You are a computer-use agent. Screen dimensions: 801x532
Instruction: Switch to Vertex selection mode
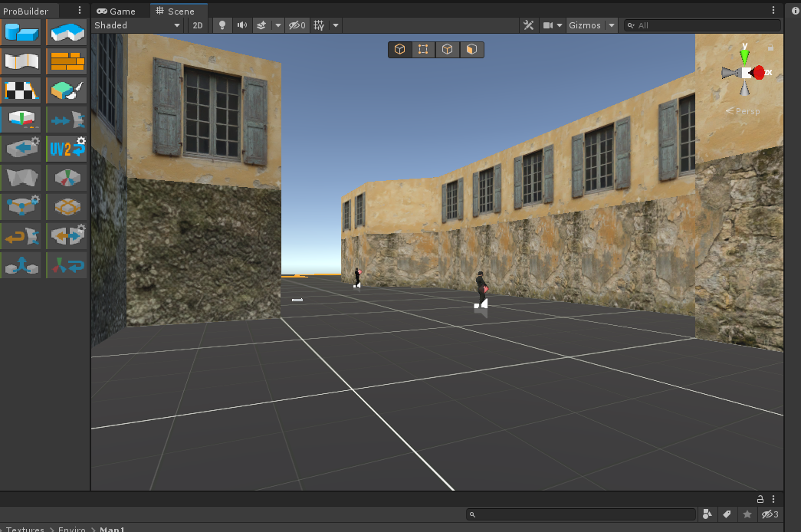[423, 49]
